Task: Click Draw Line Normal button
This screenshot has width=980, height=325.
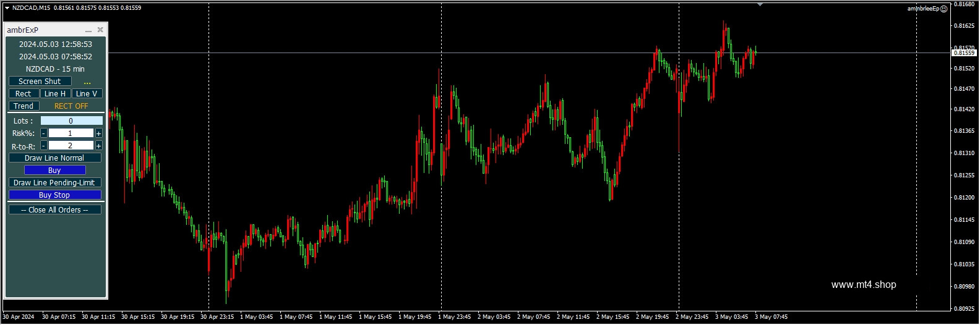Action: point(55,158)
